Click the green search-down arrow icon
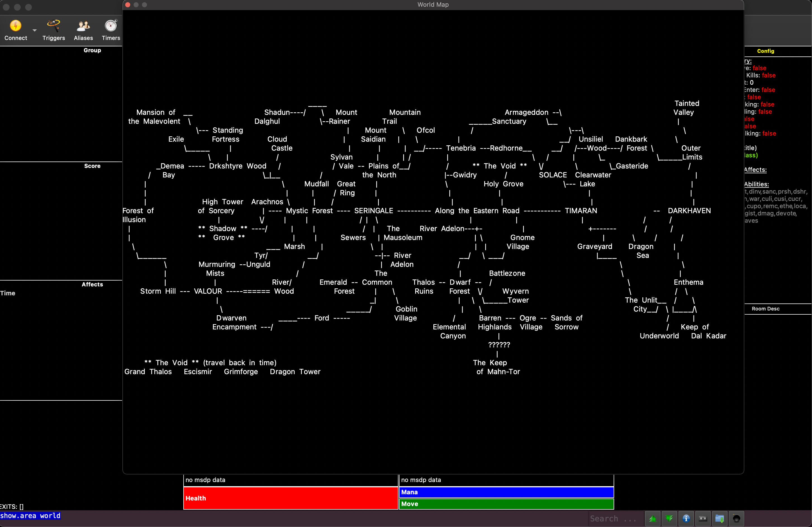Screen dimensions: 812x527 tap(669, 518)
